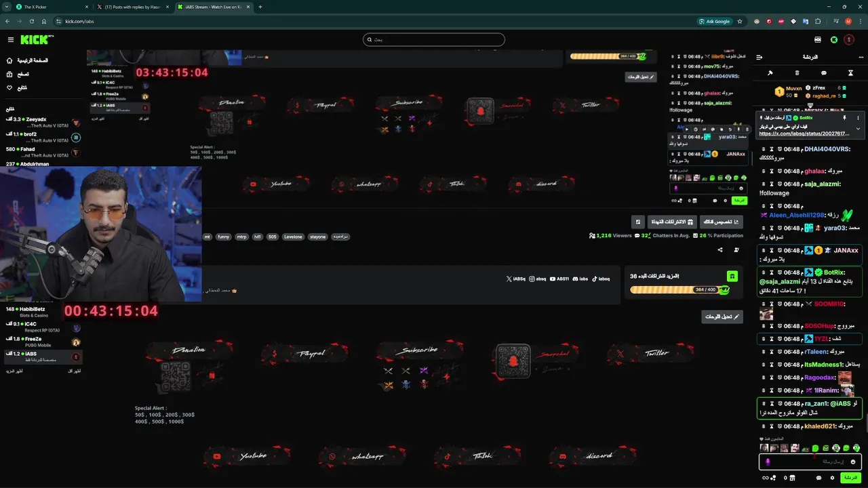868x488 pixels.
Task: Click the moderator hammer icon in chat
Action: coord(770,73)
